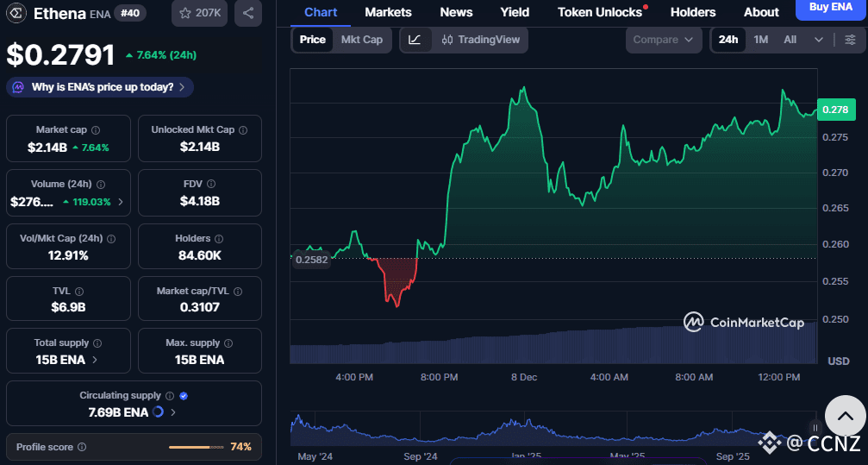Select the line chart type icon
868x465 pixels.
415,40
